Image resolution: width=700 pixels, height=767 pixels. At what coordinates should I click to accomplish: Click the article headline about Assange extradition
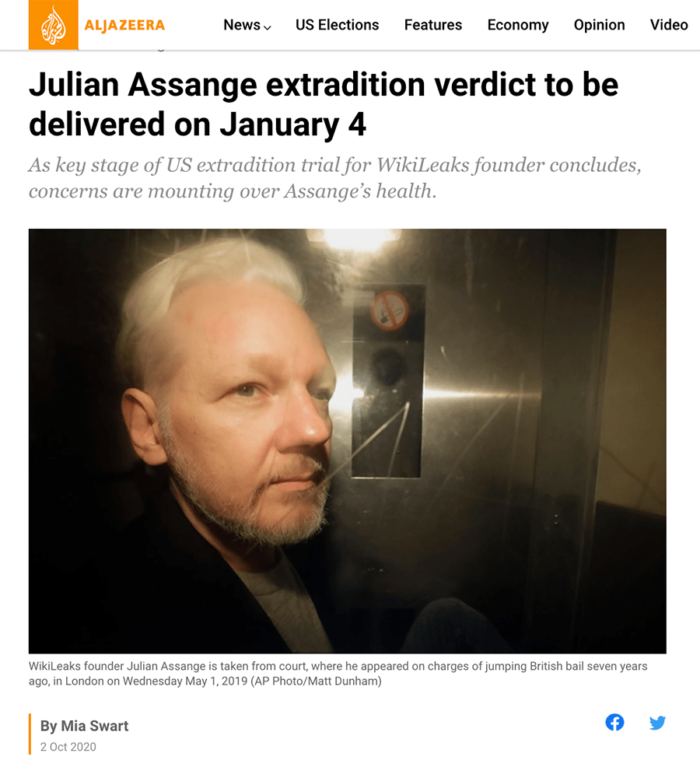pyautogui.click(x=324, y=104)
